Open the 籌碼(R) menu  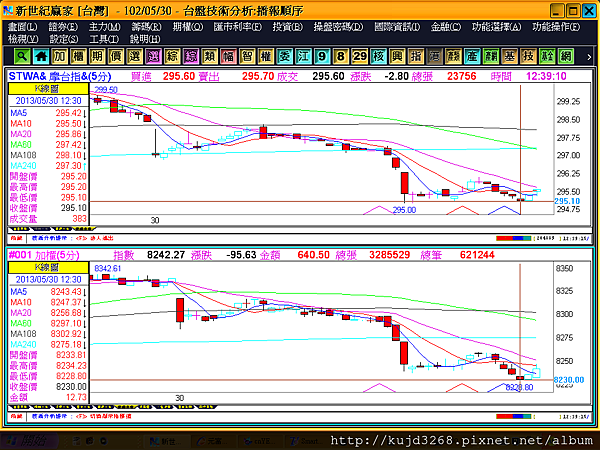tap(146, 27)
